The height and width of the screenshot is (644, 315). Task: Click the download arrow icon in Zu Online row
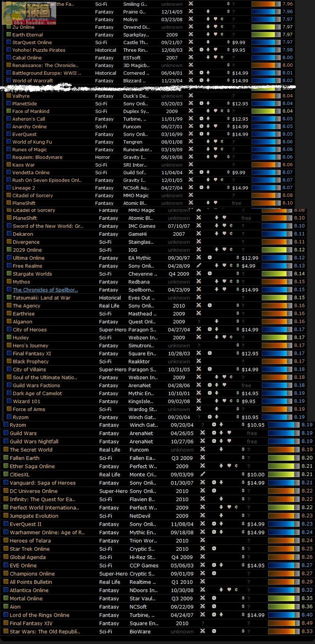pos(208,27)
